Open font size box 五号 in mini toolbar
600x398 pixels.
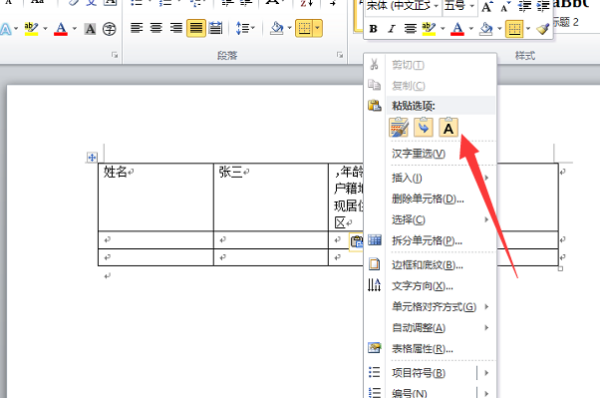tap(459, 7)
